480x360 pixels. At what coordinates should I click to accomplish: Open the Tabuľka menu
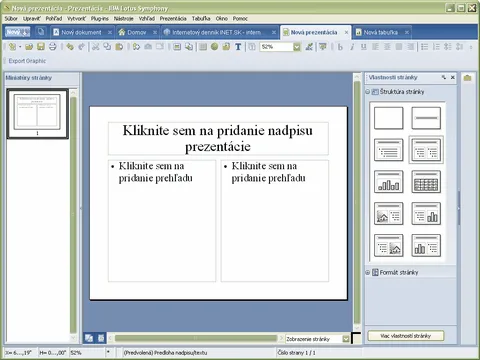[x=201, y=18]
